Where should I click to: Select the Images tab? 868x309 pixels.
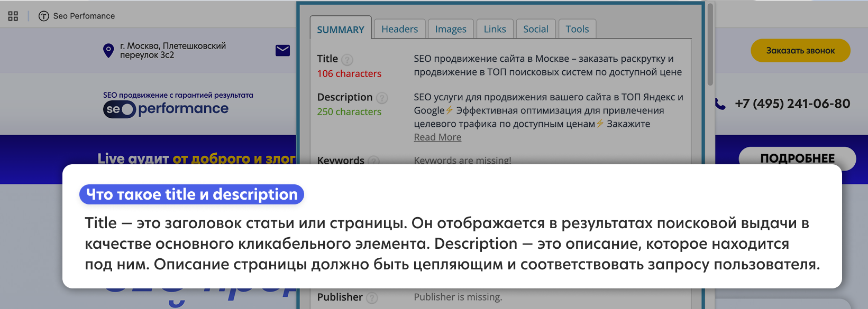(x=451, y=29)
